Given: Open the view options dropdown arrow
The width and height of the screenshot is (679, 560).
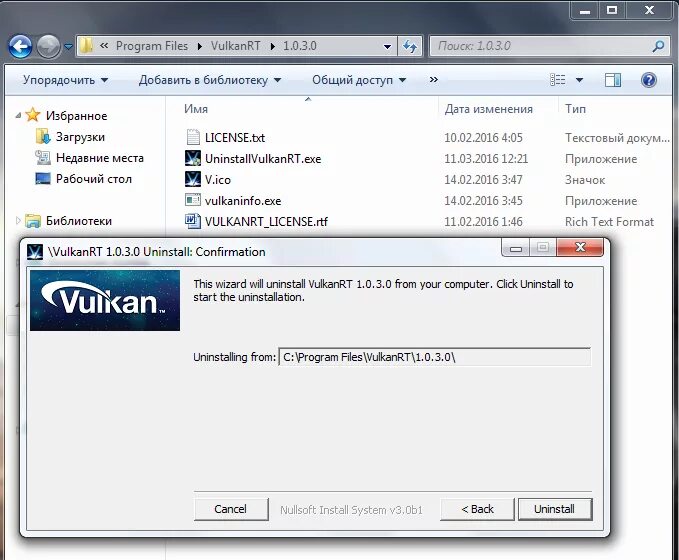Looking at the screenshot, I should (579, 80).
